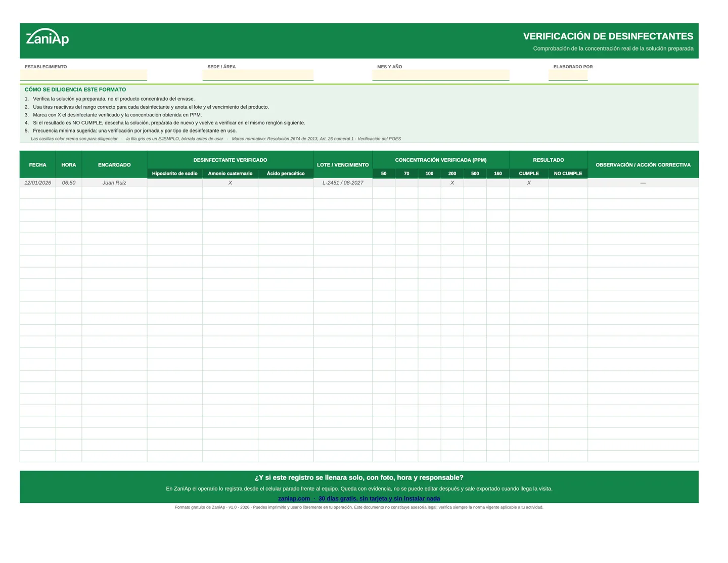728x563 pixels.
Task: Select the MES Y AÑO field
Action: coord(441,75)
